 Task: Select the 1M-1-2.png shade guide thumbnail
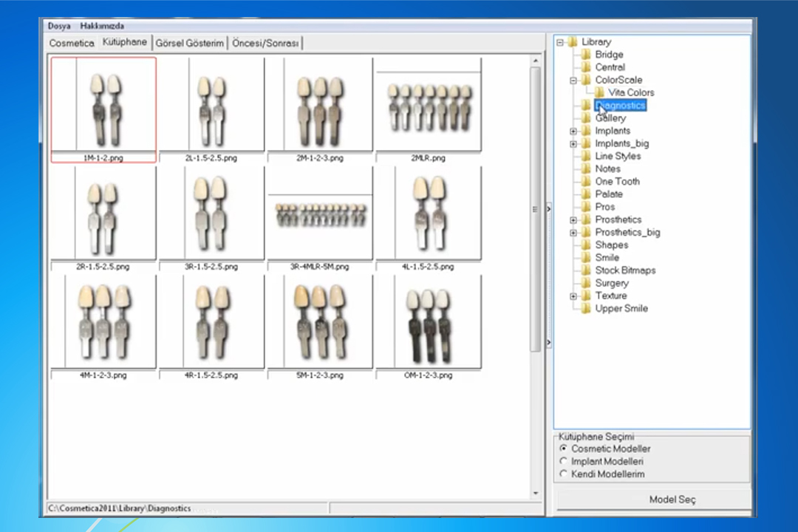(103, 109)
